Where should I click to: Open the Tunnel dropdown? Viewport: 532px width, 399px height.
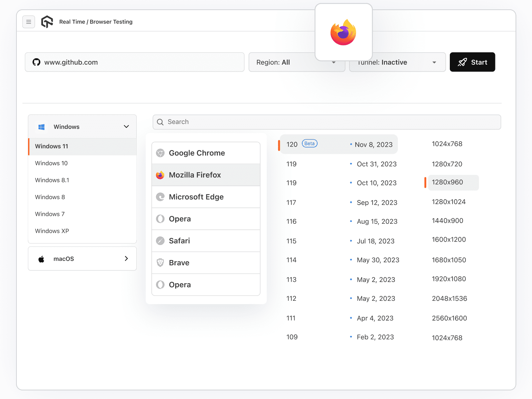(x=397, y=62)
